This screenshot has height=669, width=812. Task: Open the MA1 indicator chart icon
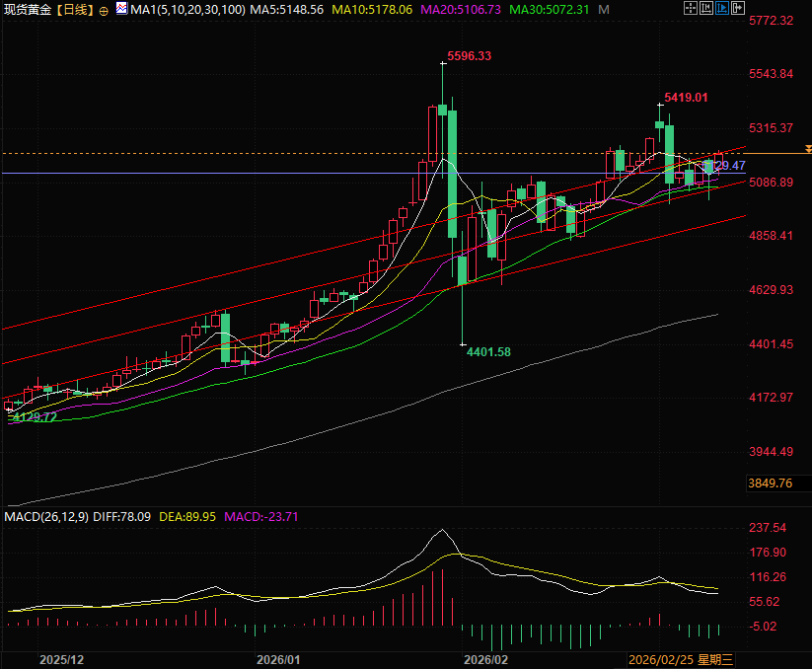coord(121,9)
